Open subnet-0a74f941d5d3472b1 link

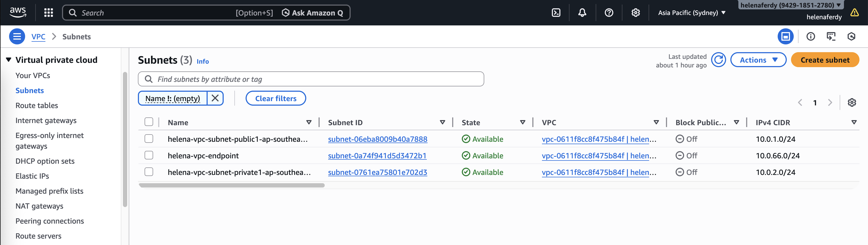coord(377,156)
